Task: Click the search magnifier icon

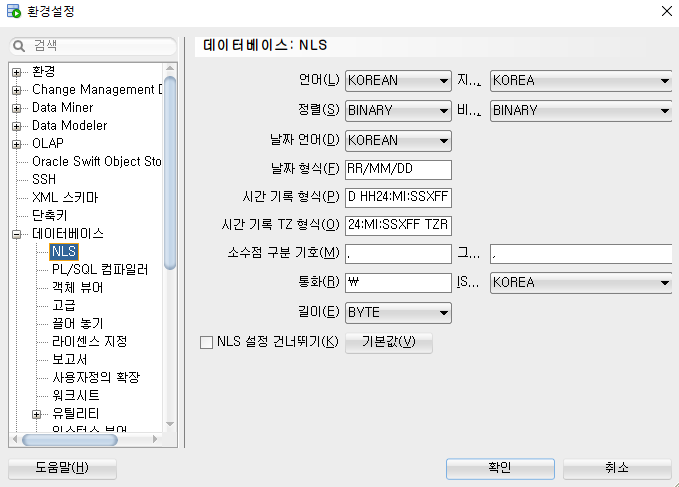Action: tap(19, 45)
